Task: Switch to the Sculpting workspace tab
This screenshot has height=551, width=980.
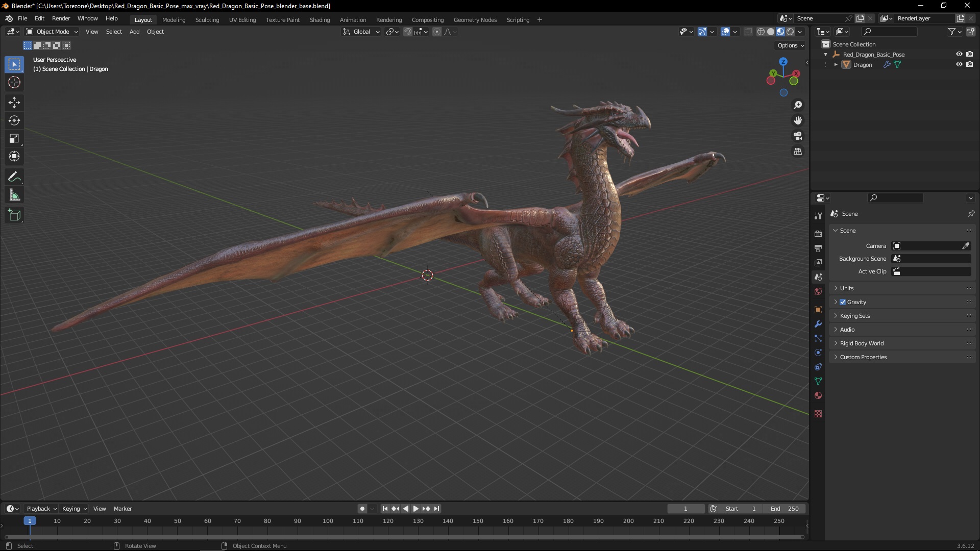Action: pos(207,20)
